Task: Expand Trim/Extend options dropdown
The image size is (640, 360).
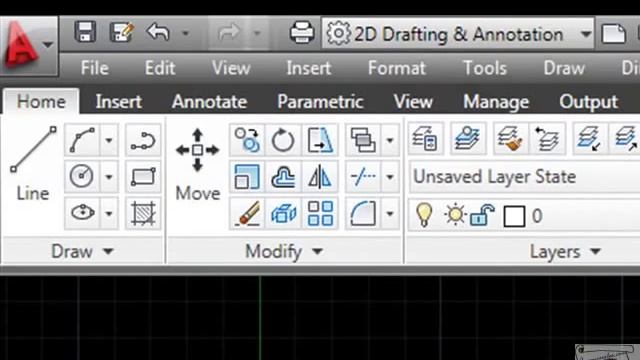Action: 390,176
